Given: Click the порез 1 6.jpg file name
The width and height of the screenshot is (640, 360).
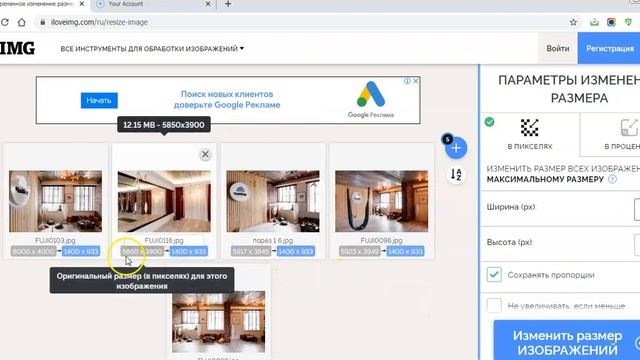Looking at the screenshot, I should (273, 240).
